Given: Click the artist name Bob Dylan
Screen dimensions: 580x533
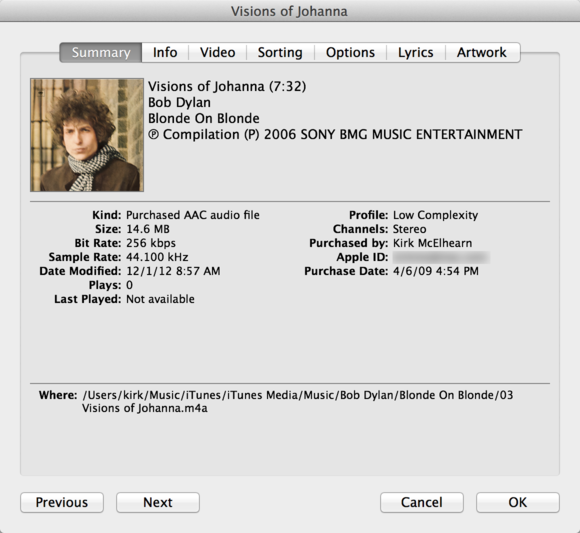Looking at the screenshot, I should coord(179,102).
